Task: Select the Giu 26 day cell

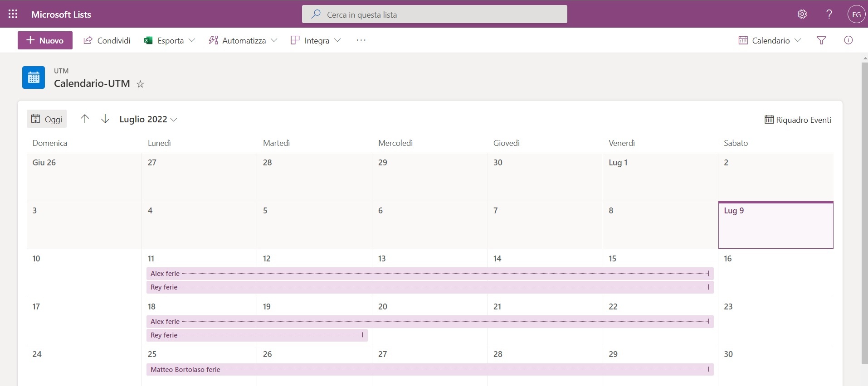Action: click(84, 177)
